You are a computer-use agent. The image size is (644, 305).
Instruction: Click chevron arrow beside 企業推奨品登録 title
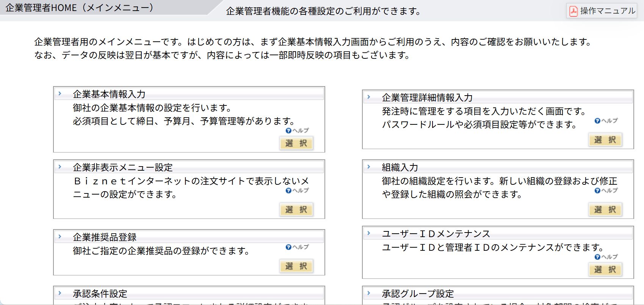pyautogui.click(x=60, y=236)
